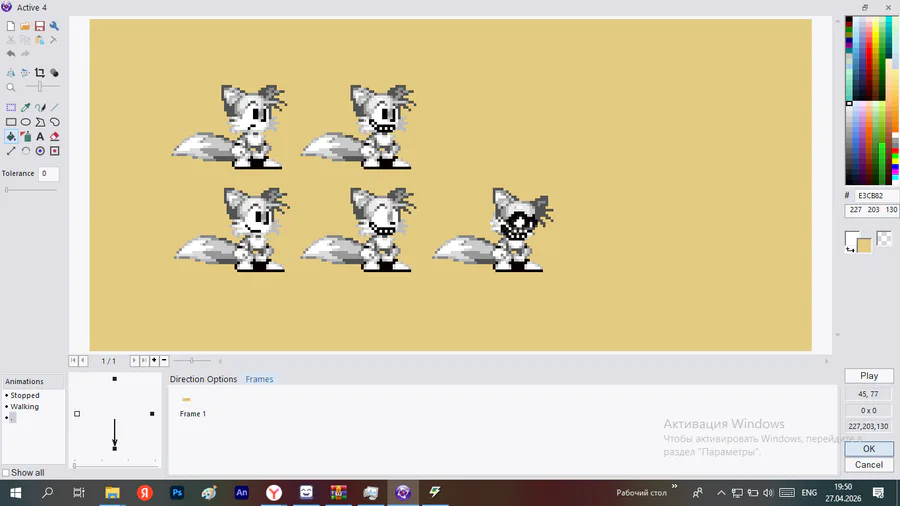Click the Transparency overlapping-circles icon

click(54, 73)
